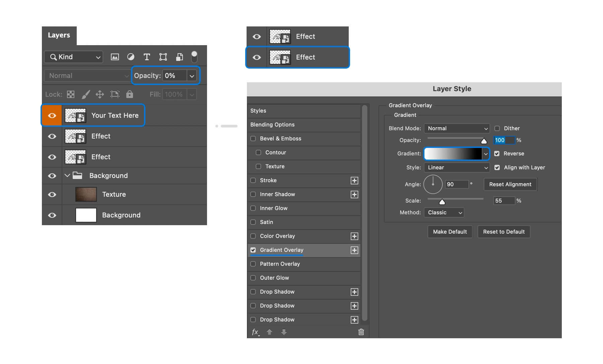Click the adjustment layer filter icon
The width and height of the screenshot is (603, 364).
pos(131,57)
